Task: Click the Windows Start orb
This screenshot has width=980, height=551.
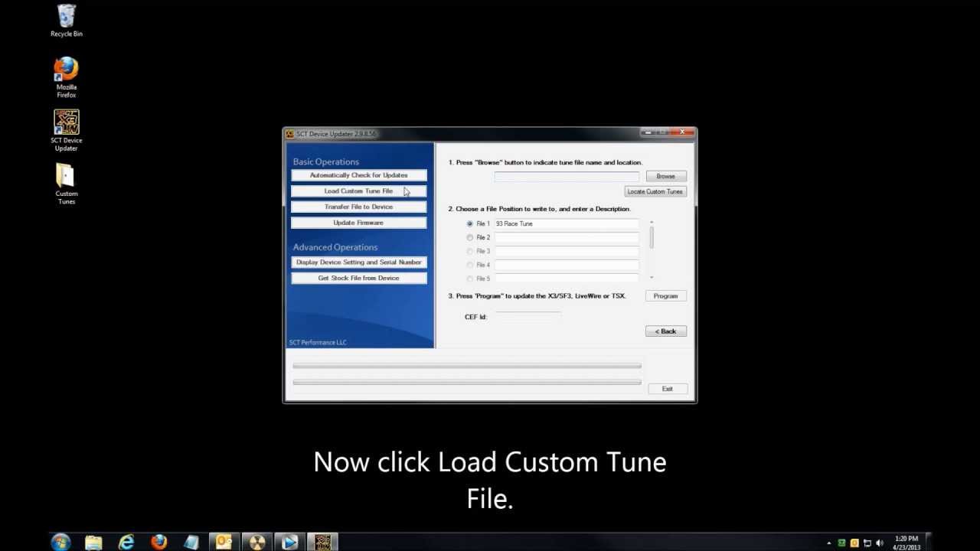Action: click(60, 542)
